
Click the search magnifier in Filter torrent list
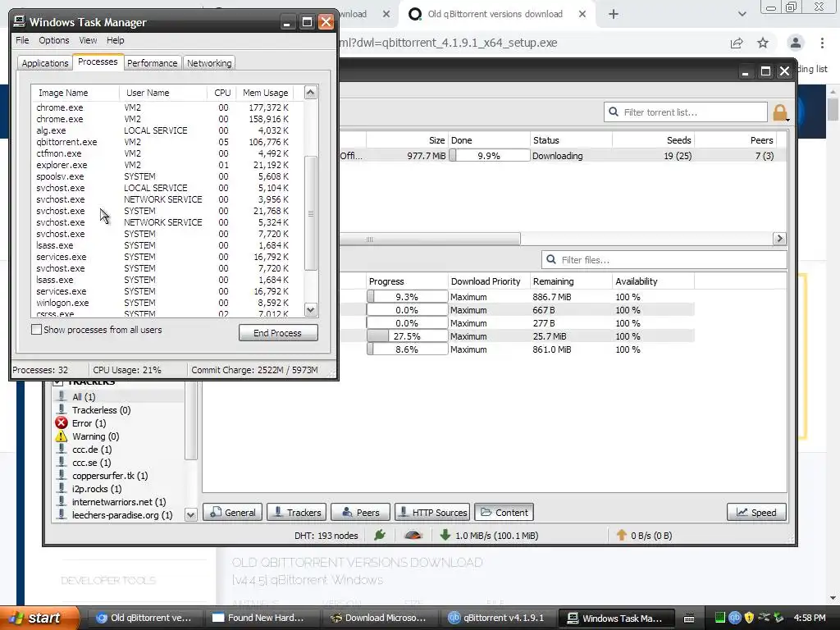(x=614, y=112)
